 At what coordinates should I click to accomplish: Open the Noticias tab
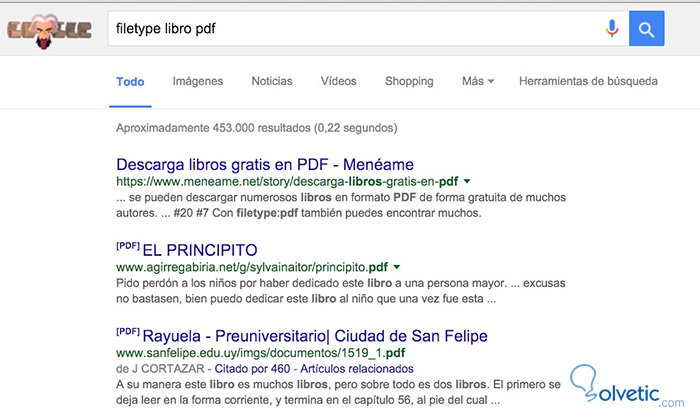click(x=272, y=81)
